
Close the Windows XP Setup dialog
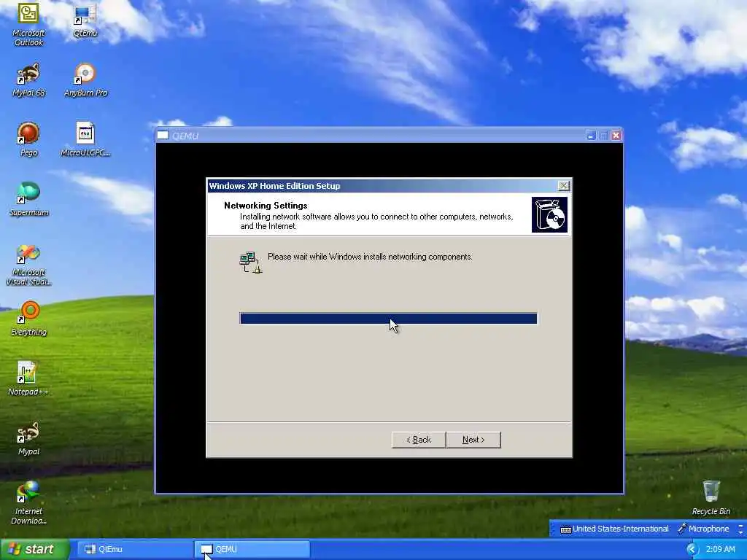[x=564, y=186]
